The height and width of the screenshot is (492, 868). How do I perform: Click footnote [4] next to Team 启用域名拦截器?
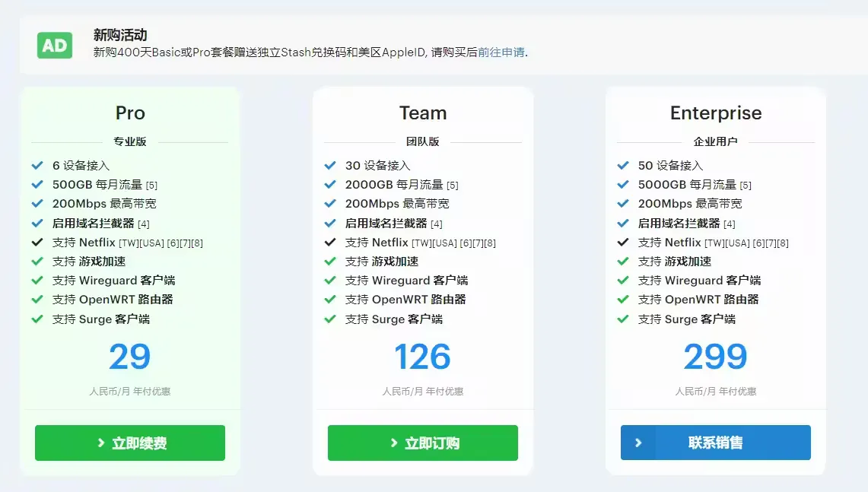pos(437,224)
